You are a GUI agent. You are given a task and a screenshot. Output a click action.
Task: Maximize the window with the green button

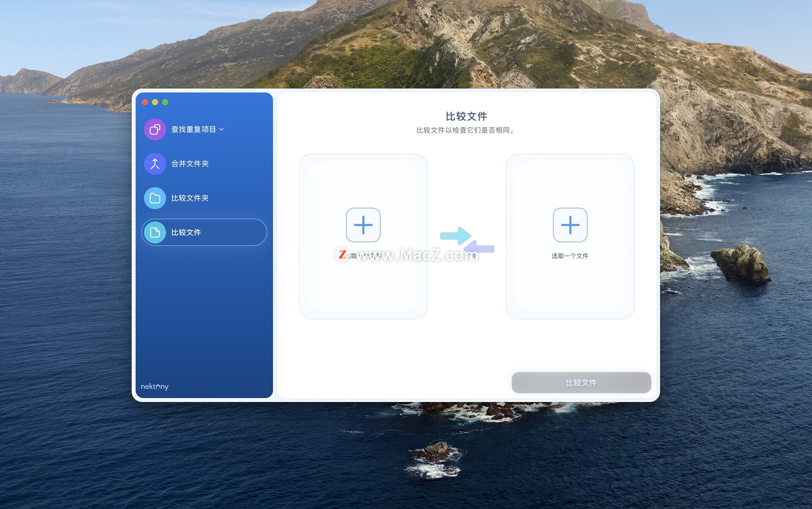tap(165, 102)
